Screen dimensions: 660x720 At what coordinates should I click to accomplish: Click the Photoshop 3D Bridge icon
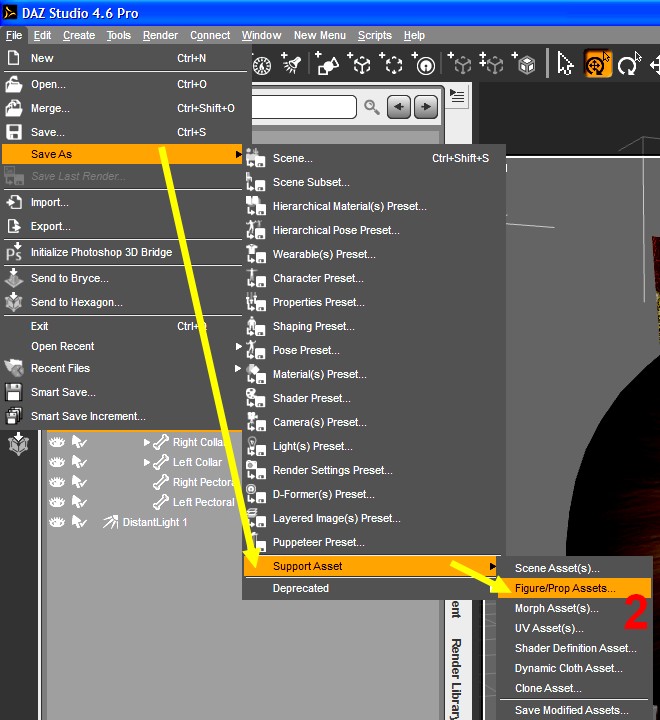point(14,252)
